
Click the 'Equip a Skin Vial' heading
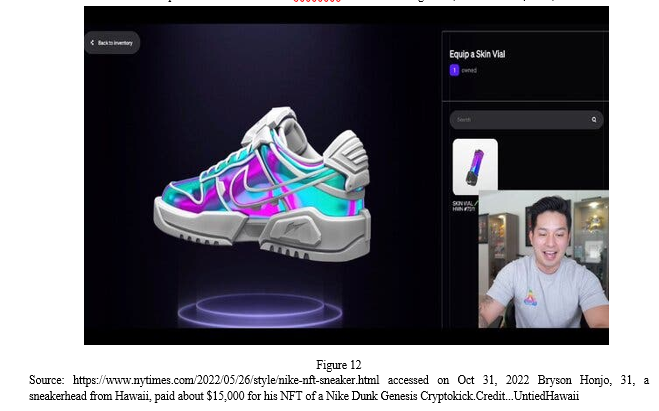point(477,54)
